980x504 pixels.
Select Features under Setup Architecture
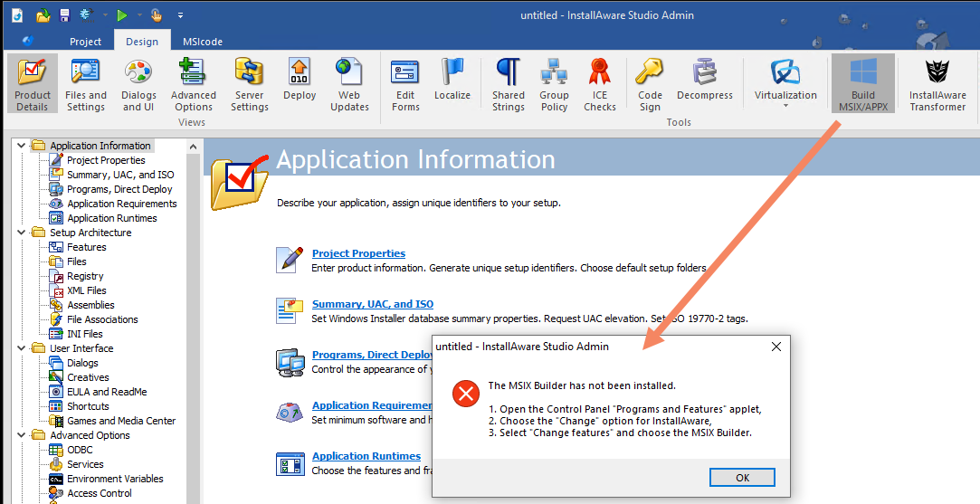point(86,247)
